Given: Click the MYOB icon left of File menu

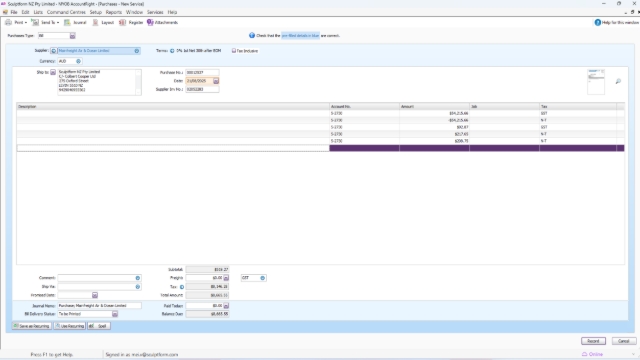Looking at the screenshot, I should (x=5, y=12).
